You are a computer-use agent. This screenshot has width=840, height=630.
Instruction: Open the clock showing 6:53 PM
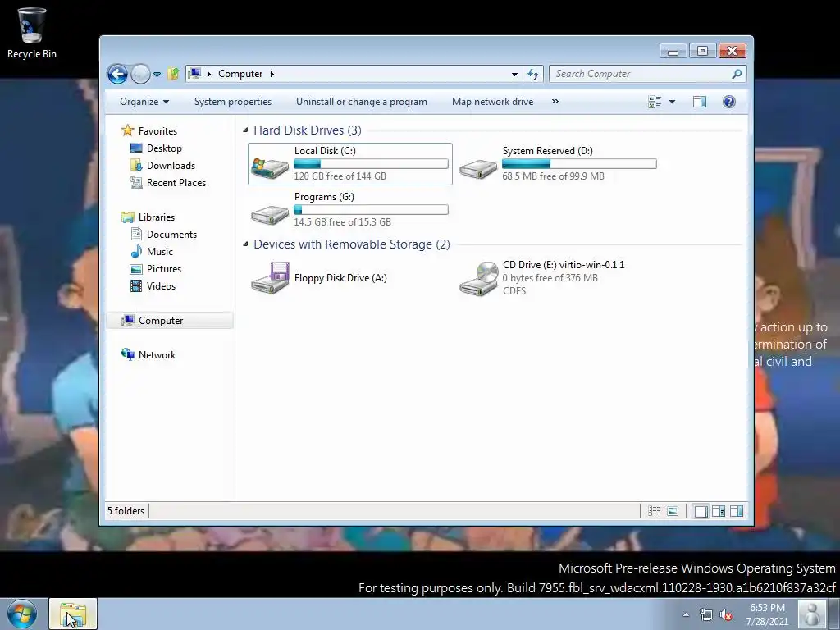[x=767, y=614]
